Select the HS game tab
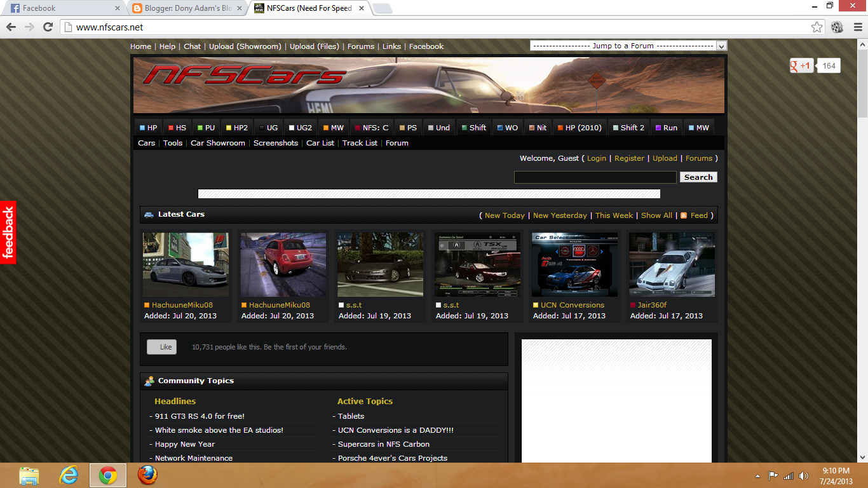 coord(177,128)
